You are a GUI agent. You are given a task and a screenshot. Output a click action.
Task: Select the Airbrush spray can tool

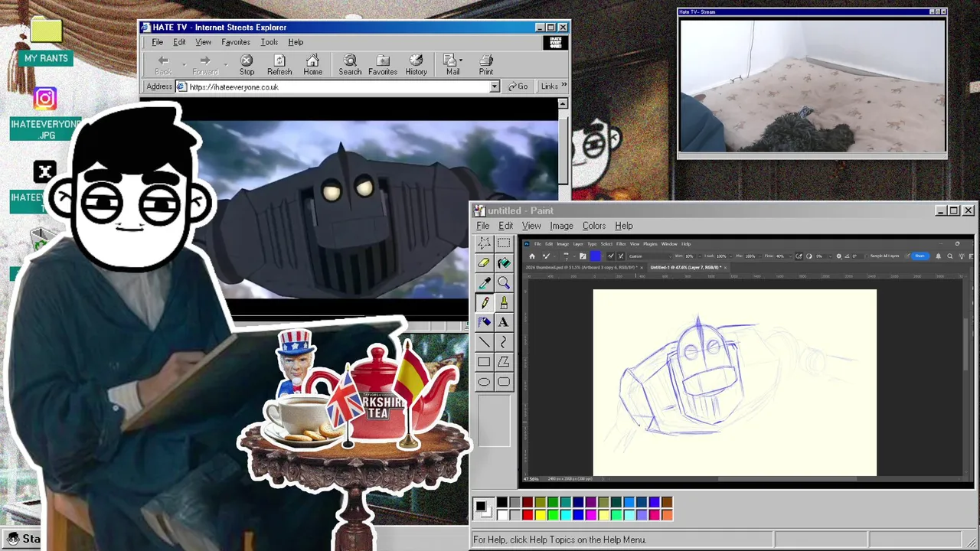click(x=484, y=323)
